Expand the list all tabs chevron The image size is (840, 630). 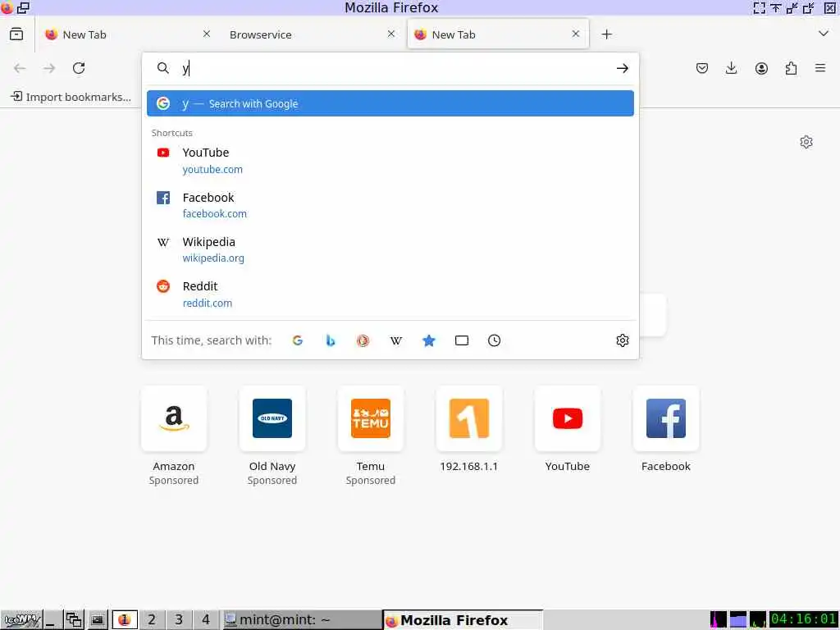(x=824, y=34)
